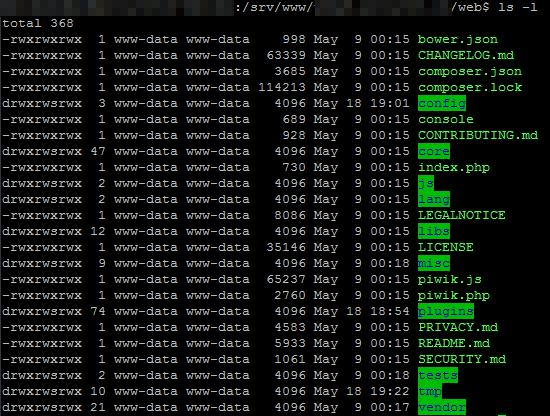Click file size 2760 for piwik.php
Screen dimensions: 550x416
tap(290, 295)
